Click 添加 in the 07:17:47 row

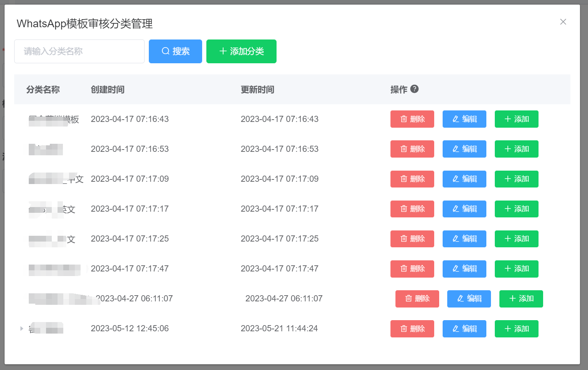pyautogui.click(x=517, y=269)
